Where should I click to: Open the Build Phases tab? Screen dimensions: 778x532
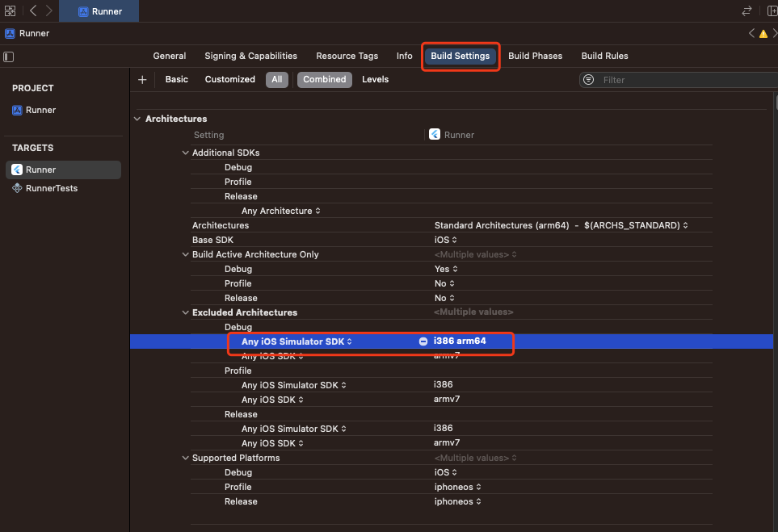[x=535, y=56]
